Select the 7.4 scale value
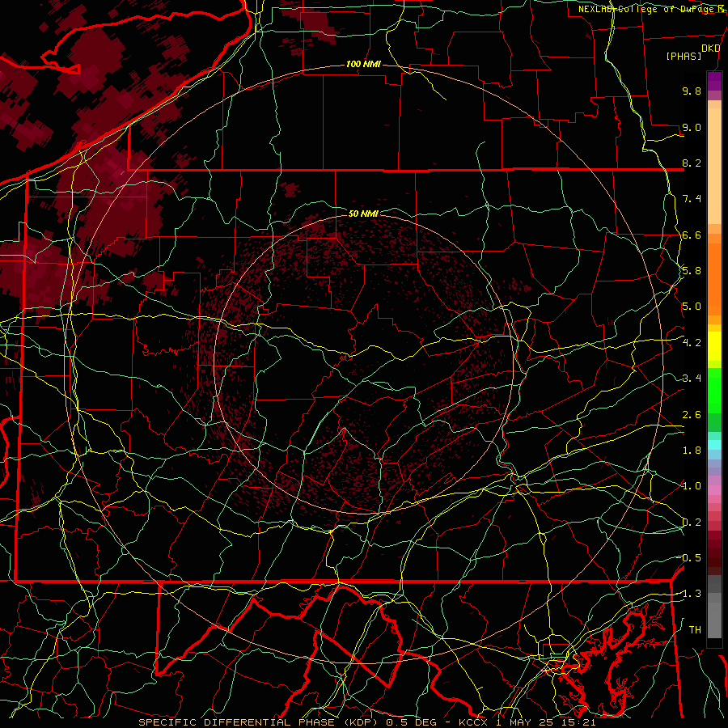 coord(692,199)
